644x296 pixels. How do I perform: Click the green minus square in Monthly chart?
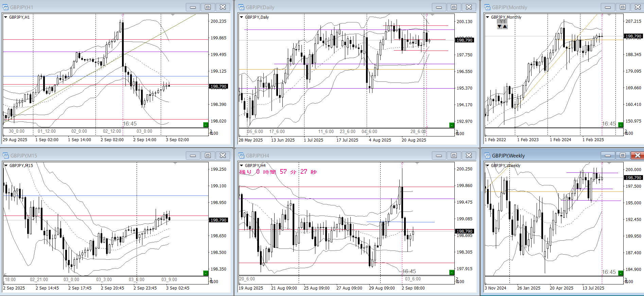pos(621,125)
